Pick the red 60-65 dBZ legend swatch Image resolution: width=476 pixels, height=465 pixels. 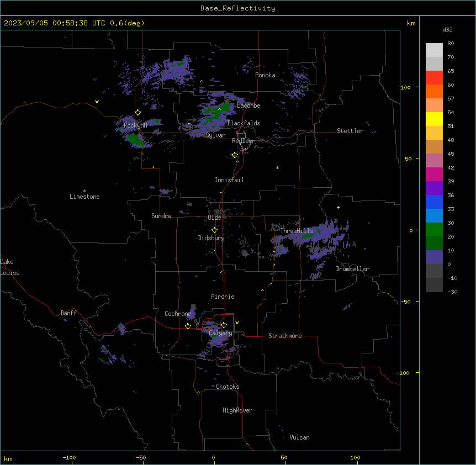point(434,78)
